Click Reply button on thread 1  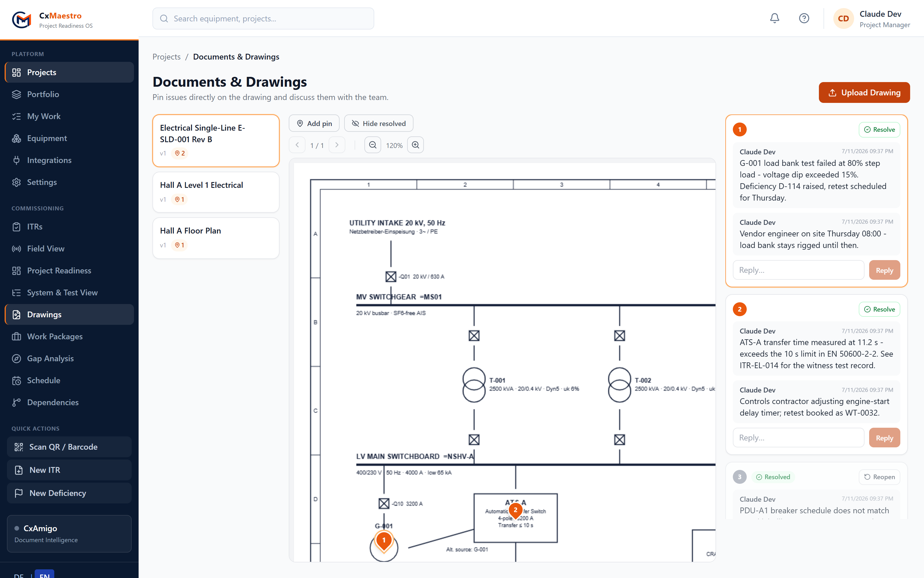click(884, 270)
